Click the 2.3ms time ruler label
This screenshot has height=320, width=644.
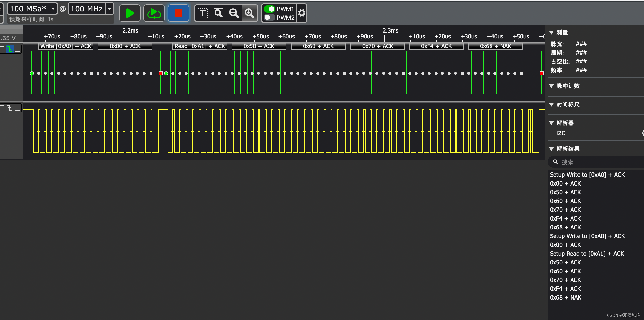(x=391, y=30)
